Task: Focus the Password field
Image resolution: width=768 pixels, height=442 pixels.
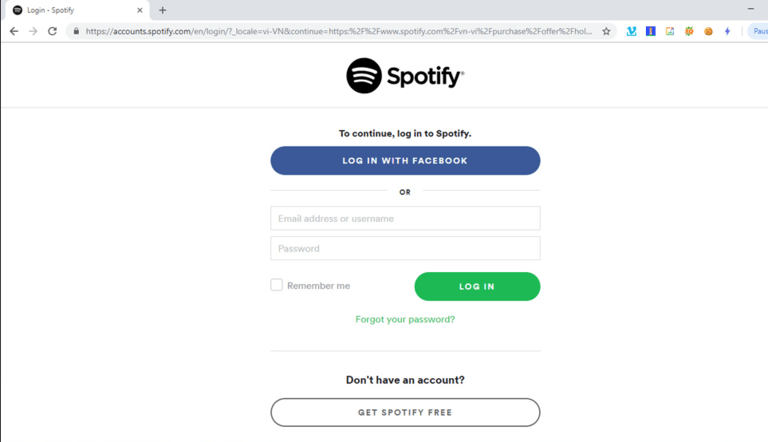Action: click(x=405, y=248)
